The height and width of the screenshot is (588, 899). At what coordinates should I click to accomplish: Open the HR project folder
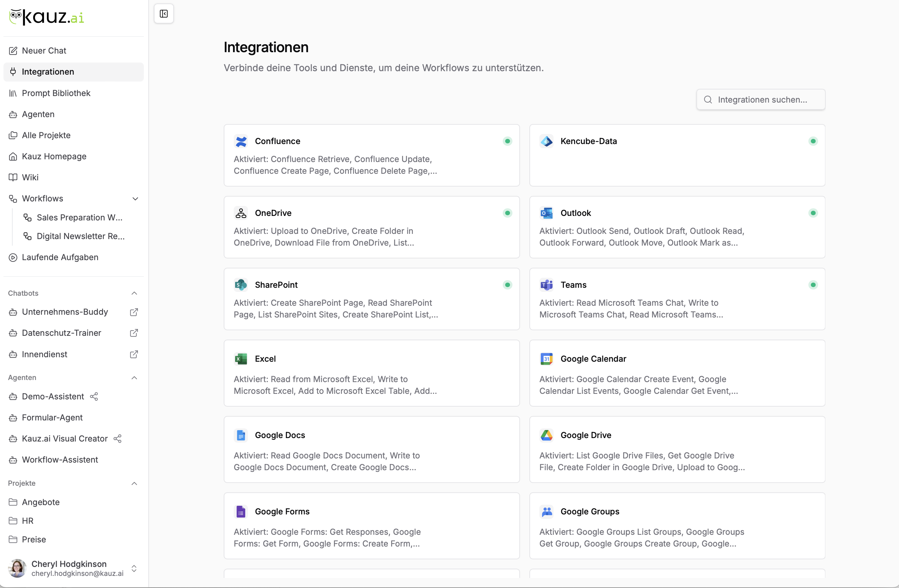[x=74, y=521]
